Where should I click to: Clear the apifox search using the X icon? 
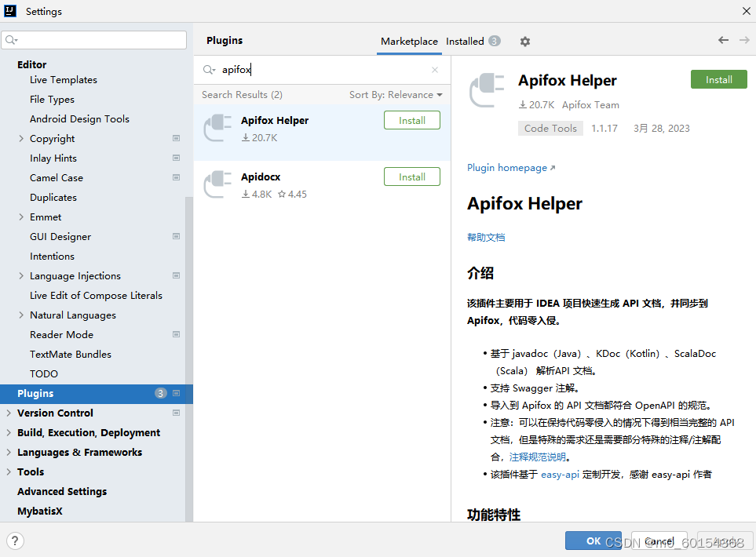[x=435, y=69]
